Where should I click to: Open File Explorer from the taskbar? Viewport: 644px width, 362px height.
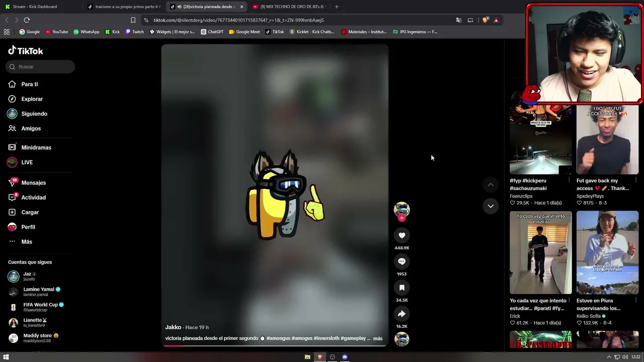point(307,357)
